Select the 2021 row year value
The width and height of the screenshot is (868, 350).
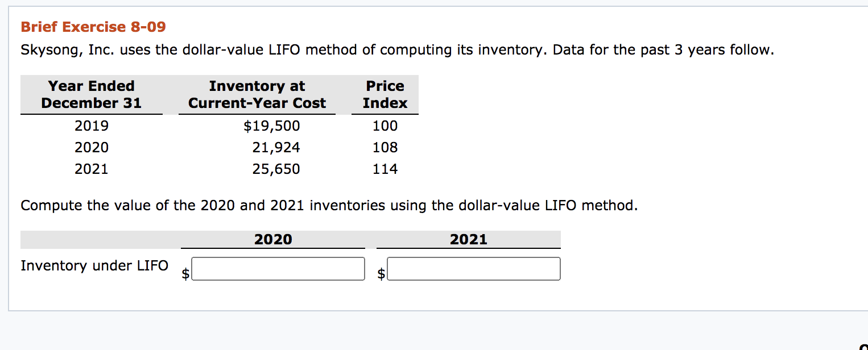92,169
